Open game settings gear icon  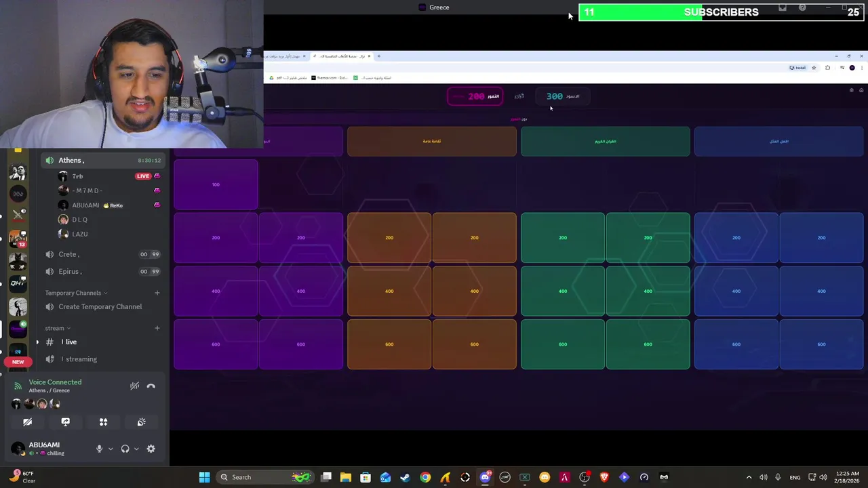(852, 90)
